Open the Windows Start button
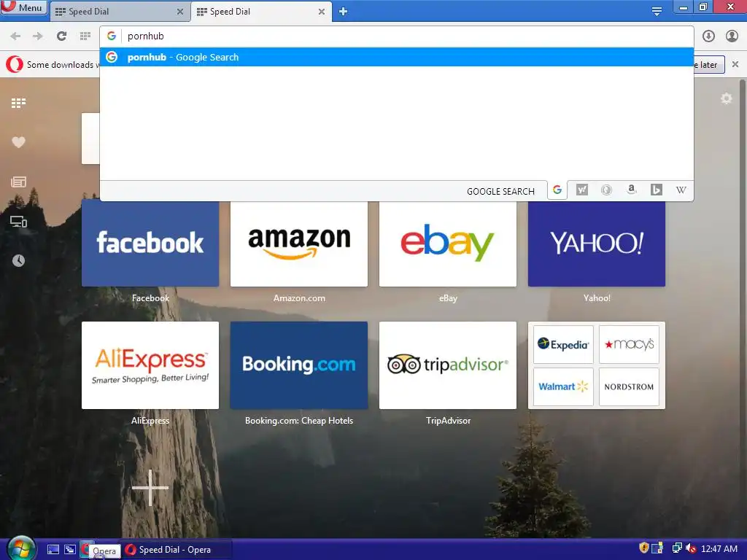 pos(20,549)
